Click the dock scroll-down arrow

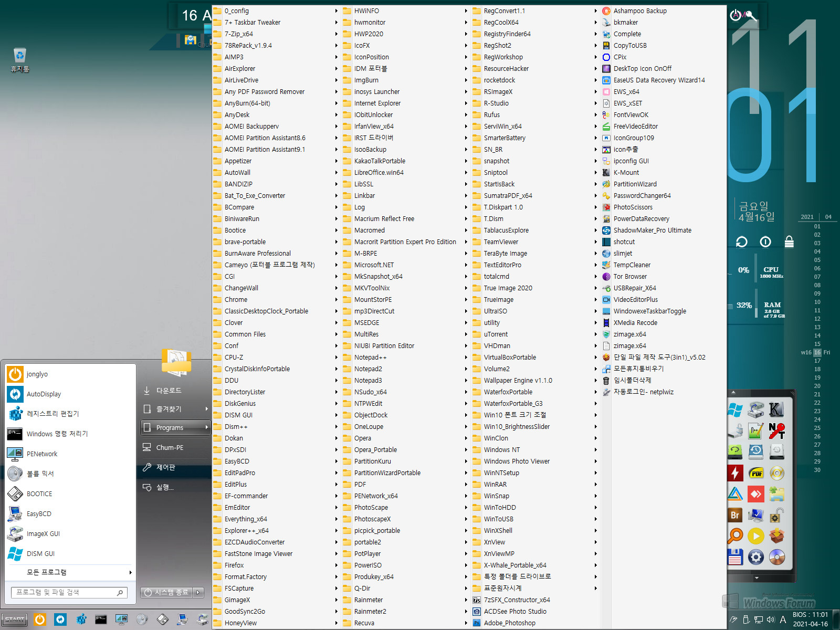pos(757,577)
